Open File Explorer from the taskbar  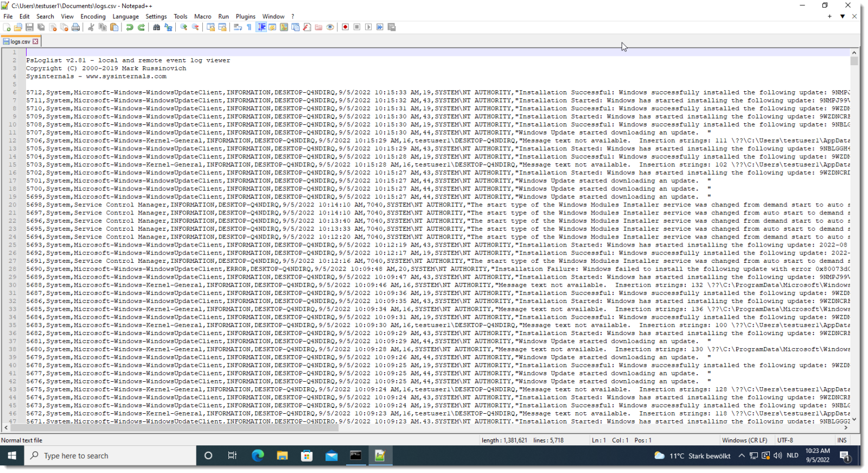tap(282, 456)
